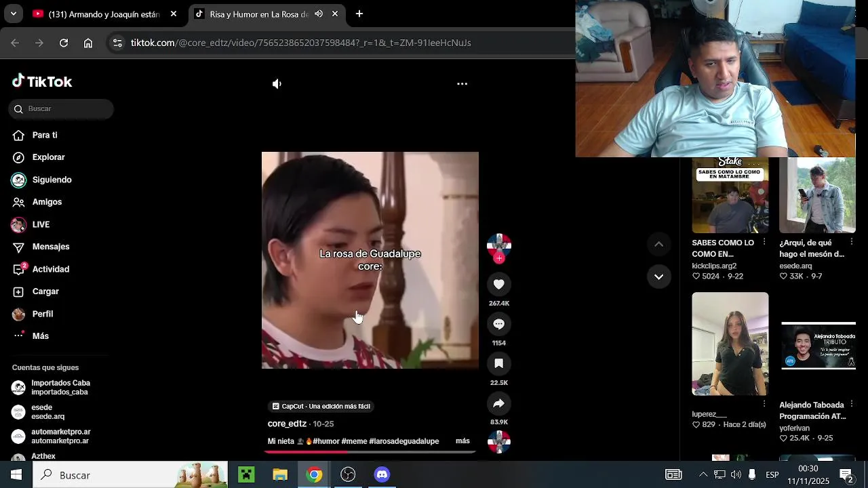Image resolution: width=868 pixels, height=488 pixels.
Task: View site information icon in address bar
Action: point(117,43)
